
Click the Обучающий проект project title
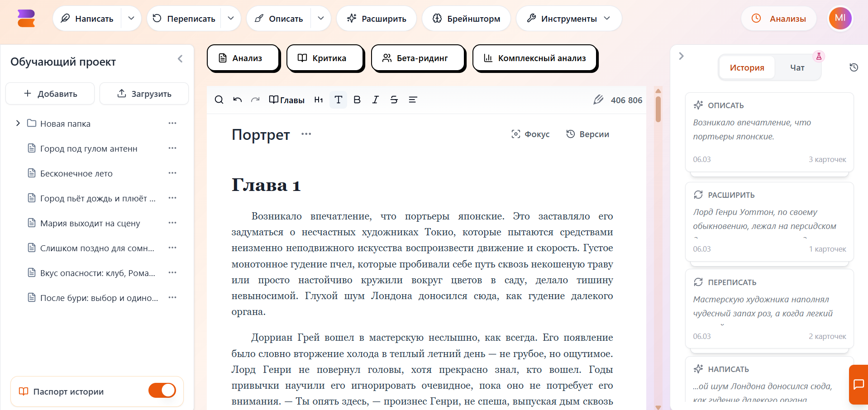(x=63, y=62)
